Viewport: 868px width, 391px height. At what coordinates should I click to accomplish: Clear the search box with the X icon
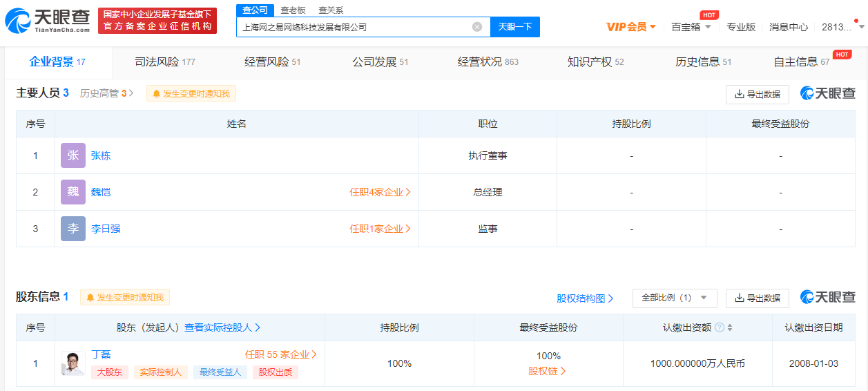477,27
